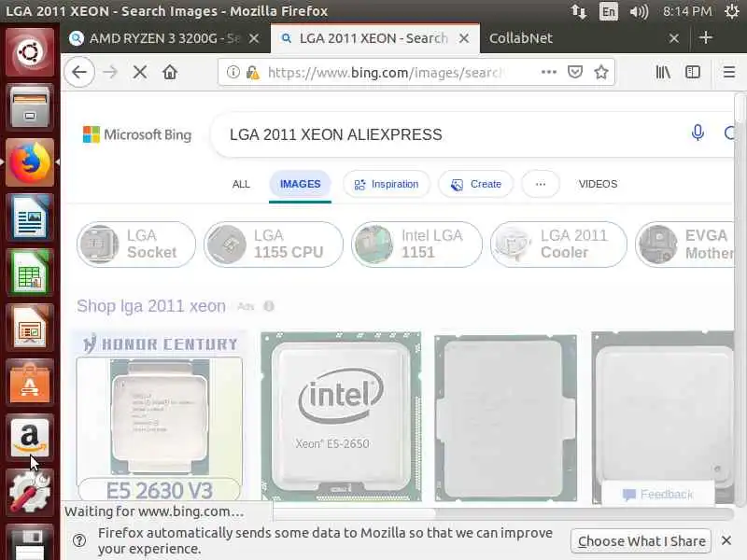Close the AMD RYZEN 3 3200G tab

[254, 38]
